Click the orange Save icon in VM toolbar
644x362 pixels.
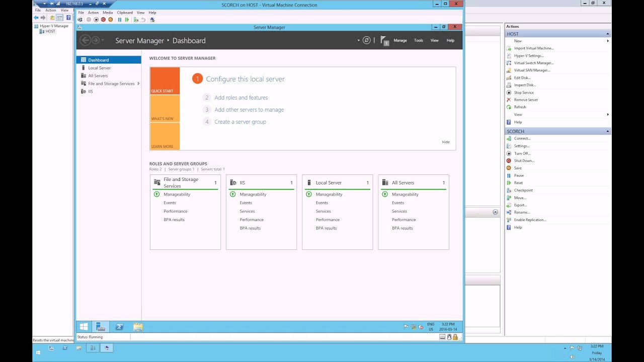(111, 20)
